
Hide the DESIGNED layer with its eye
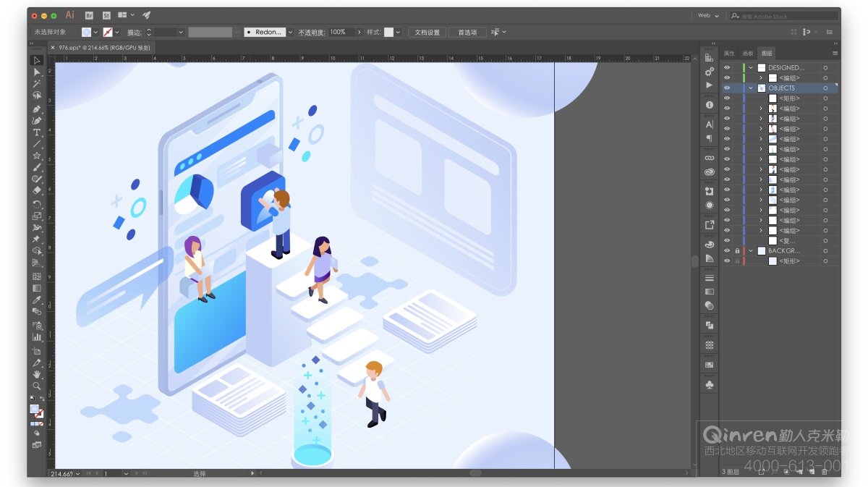[727, 68]
